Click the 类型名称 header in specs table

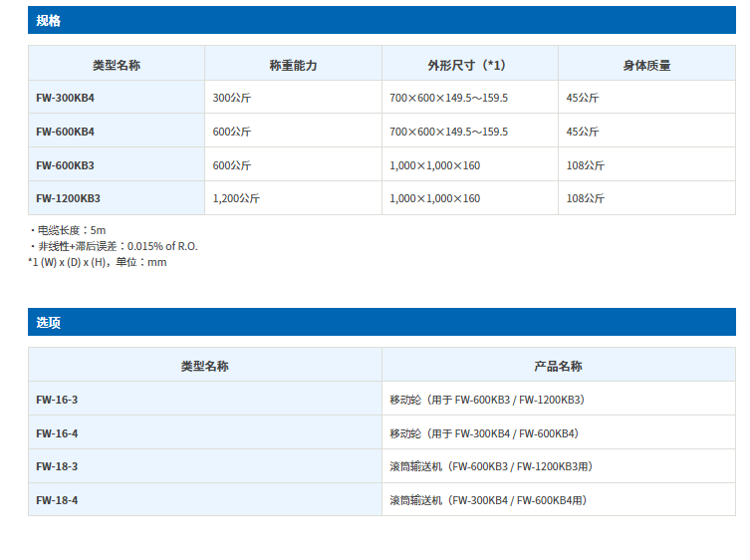click(117, 64)
